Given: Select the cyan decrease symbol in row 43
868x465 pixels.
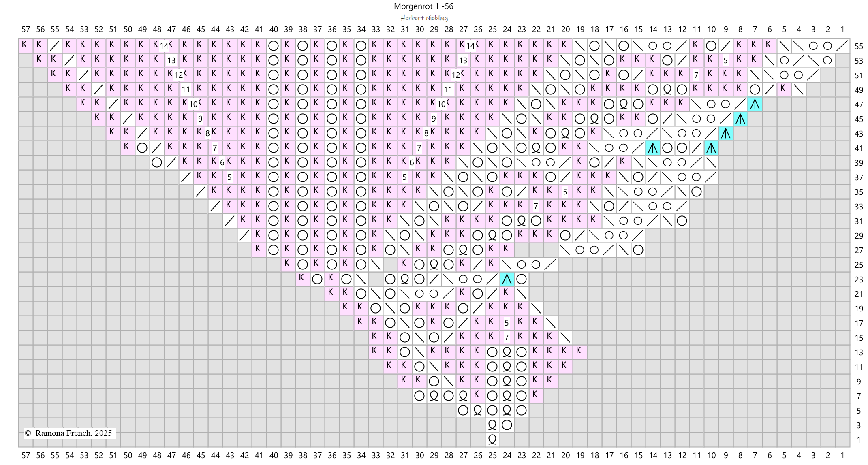Looking at the screenshot, I should point(726,134).
